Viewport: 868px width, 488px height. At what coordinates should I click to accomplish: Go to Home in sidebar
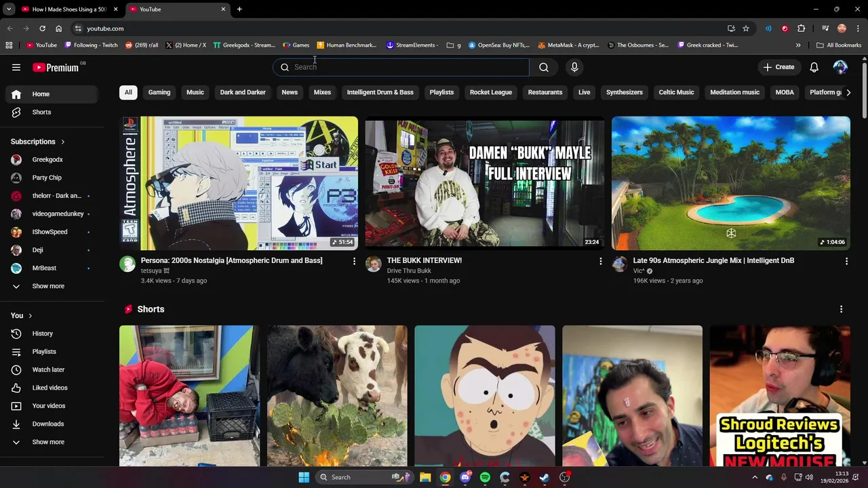(x=53, y=94)
